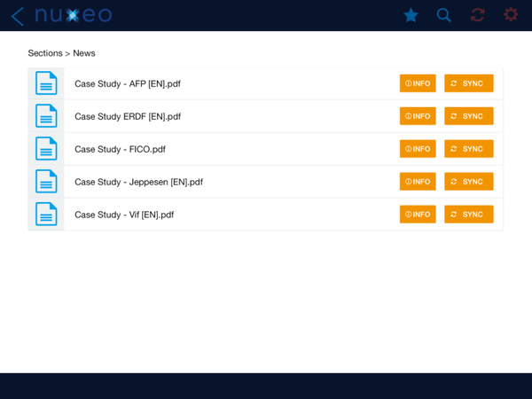Viewport: 532px width, 399px height.
Task: Click document icon for Case Study - Vif
Action: [46, 215]
